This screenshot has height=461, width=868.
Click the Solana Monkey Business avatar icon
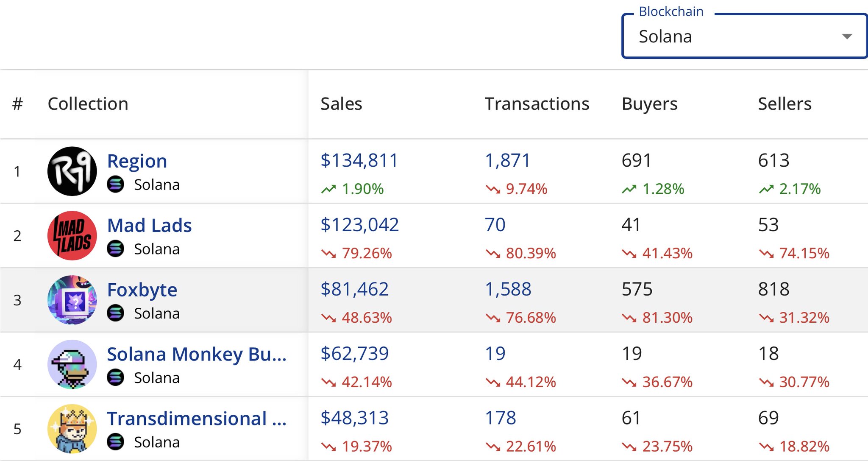click(x=72, y=364)
